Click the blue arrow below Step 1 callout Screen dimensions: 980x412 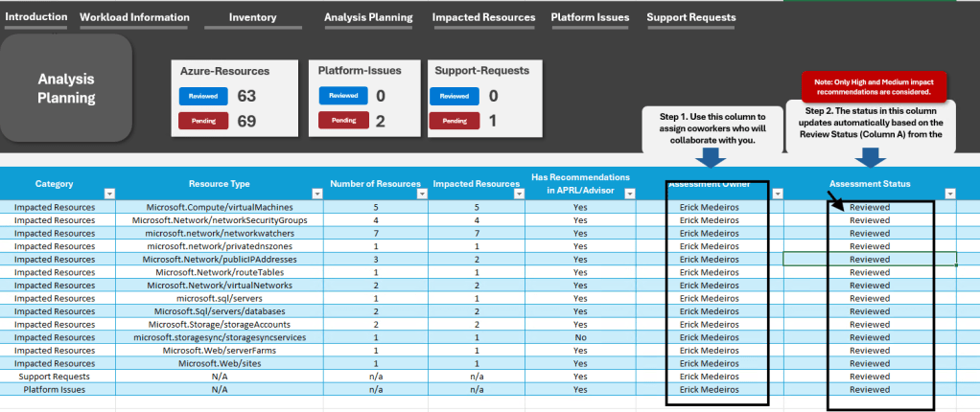tap(712, 159)
